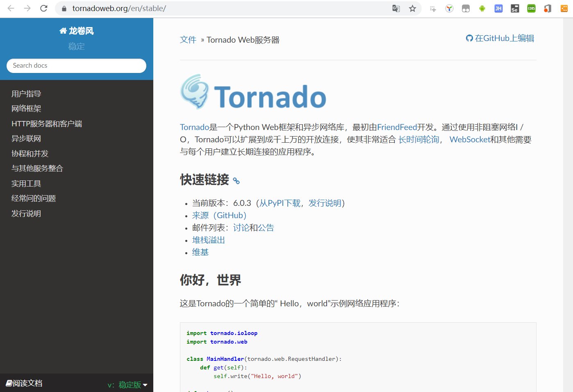Screen dimensions: 573x392
Task: Click the green Android extension icon
Action: click(x=482, y=8)
